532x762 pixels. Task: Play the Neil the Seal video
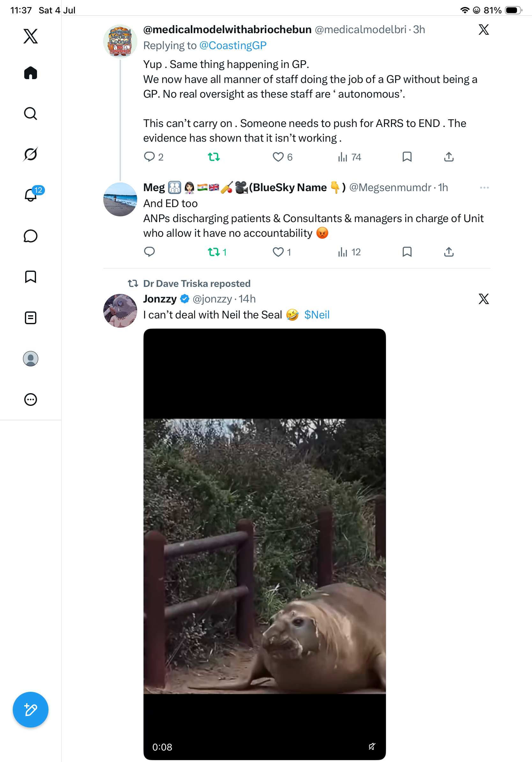coord(265,544)
